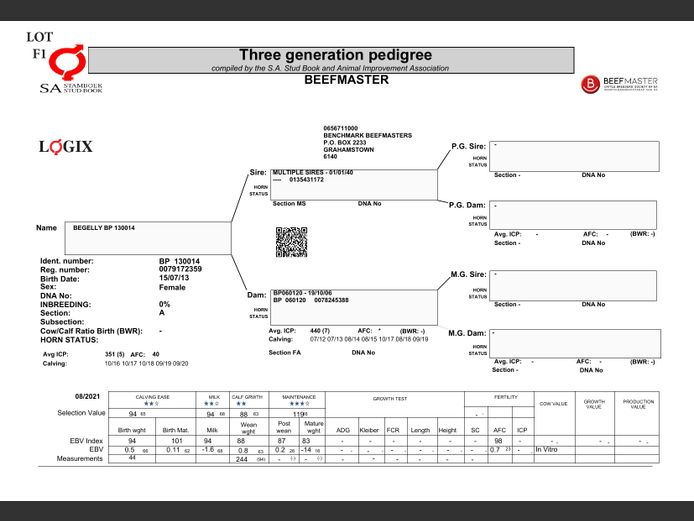Image resolution: width=694 pixels, height=521 pixels.
Task: Click the M.G. Dam box
Action: 574,340
